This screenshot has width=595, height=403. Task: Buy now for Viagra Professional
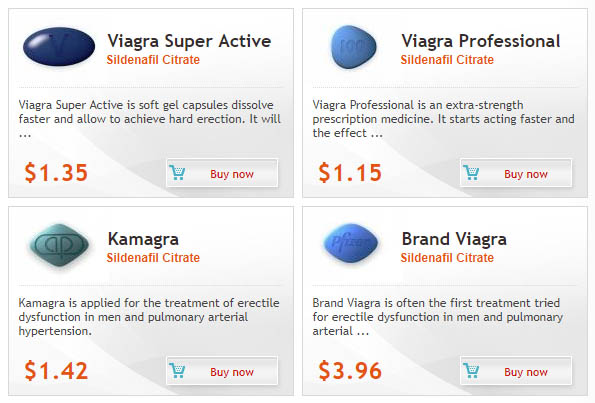[x=516, y=173]
